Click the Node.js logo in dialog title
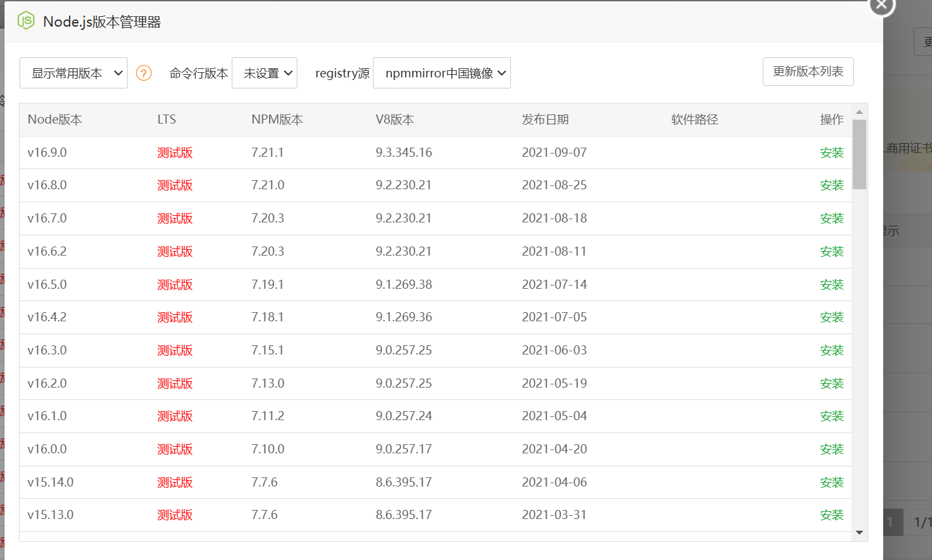932x560 pixels. pyautogui.click(x=26, y=21)
